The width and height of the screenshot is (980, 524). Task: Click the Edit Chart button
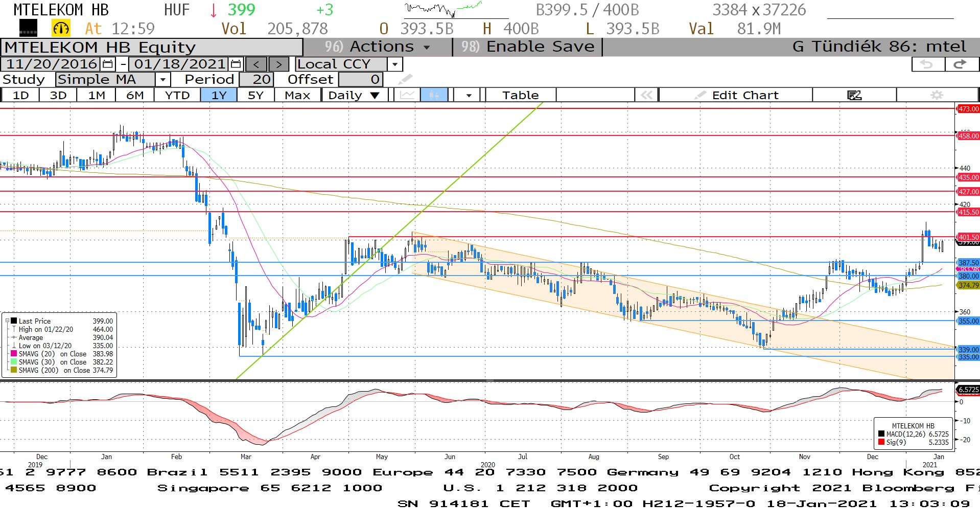[736, 95]
